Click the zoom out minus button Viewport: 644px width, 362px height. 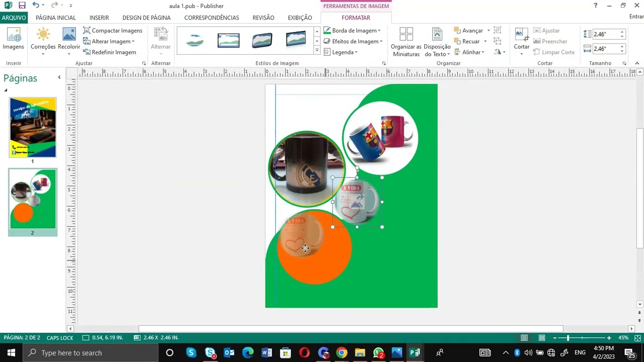tap(554, 338)
